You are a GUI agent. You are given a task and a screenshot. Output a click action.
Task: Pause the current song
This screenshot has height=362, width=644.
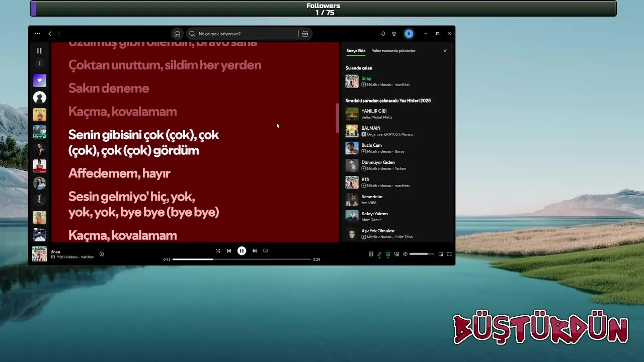242,251
